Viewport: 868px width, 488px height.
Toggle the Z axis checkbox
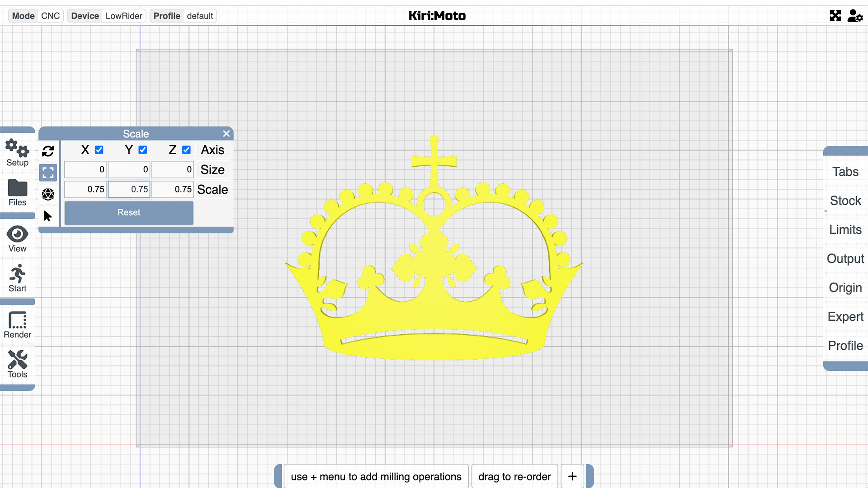[186, 150]
